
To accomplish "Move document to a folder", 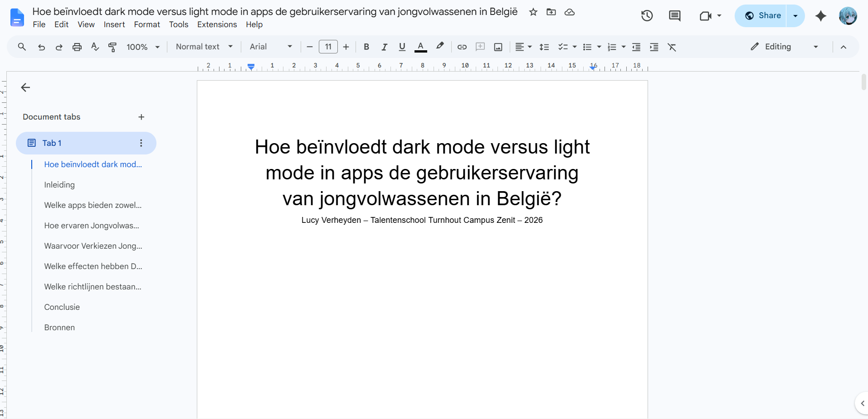I will click(551, 12).
